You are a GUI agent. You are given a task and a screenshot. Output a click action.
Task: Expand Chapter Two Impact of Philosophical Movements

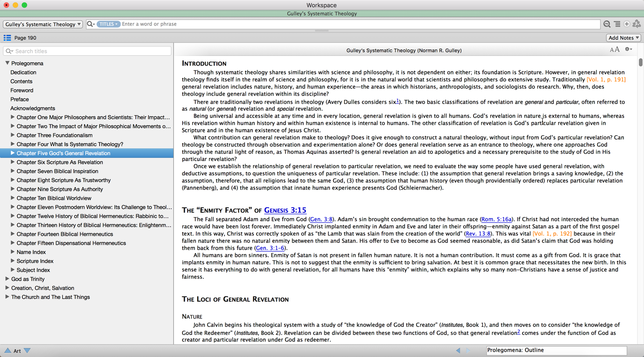pos(13,126)
